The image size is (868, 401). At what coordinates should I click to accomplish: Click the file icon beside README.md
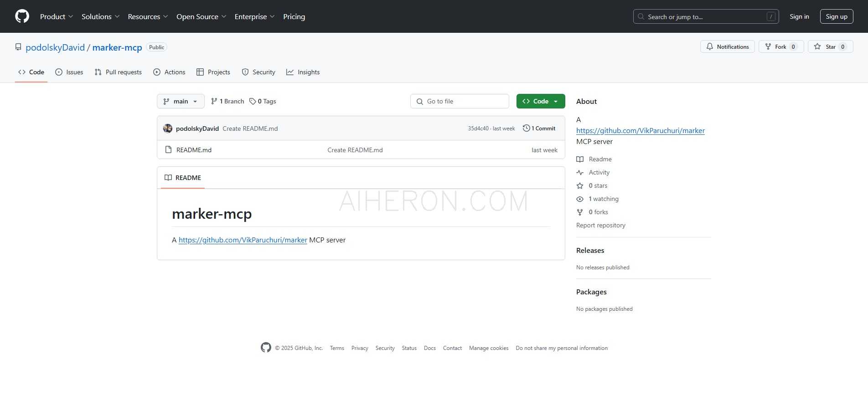168,149
